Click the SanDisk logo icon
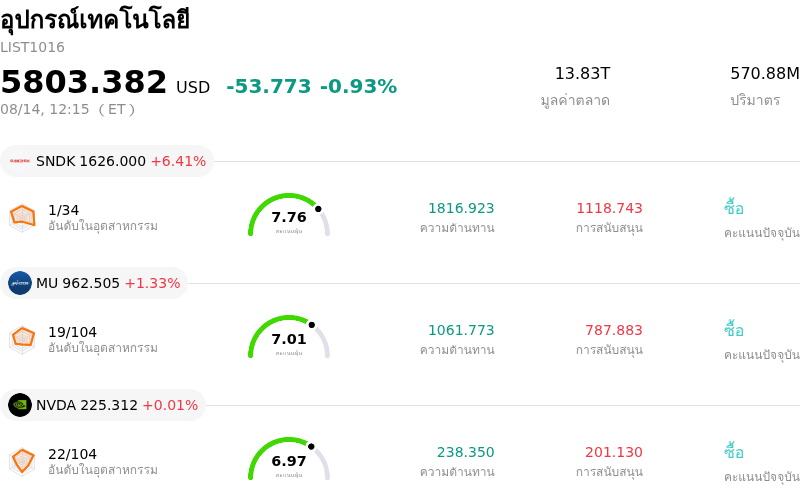Image resolution: width=800 pixels, height=499 pixels. [20, 161]
